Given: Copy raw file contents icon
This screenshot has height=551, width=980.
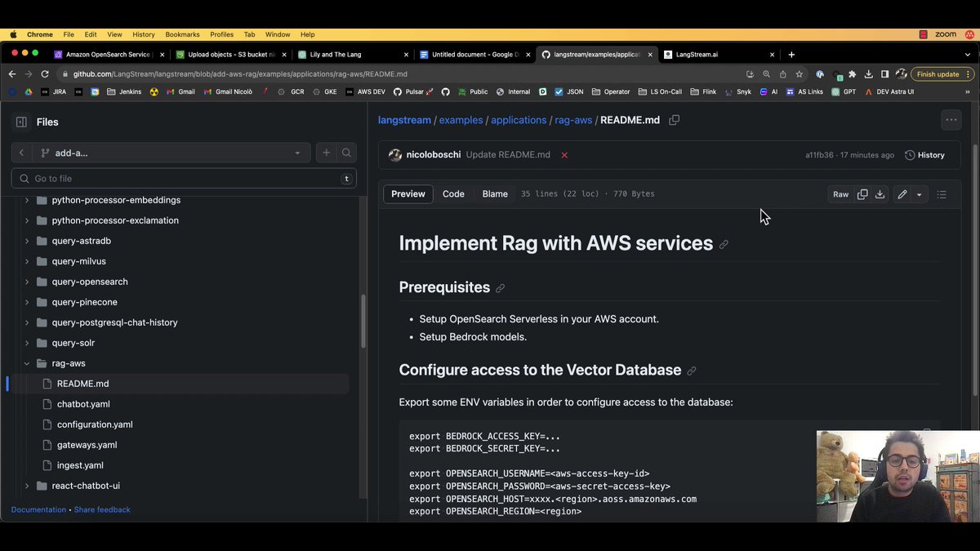Looking at the screenshot, I should tap(862, 194).
